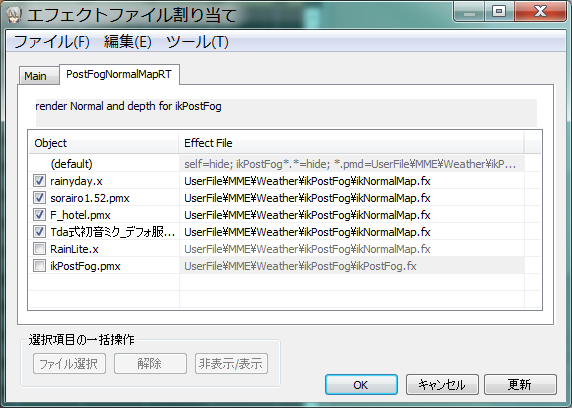Viewport: 572px width, 408px height.
Task: Select the Tda式初音ミク_デフォ服 object name
Action: [113, 232]
